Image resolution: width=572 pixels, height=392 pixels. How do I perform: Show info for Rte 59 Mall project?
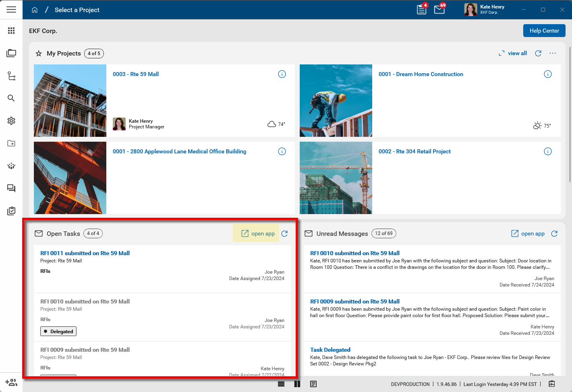tap(282, 74)
